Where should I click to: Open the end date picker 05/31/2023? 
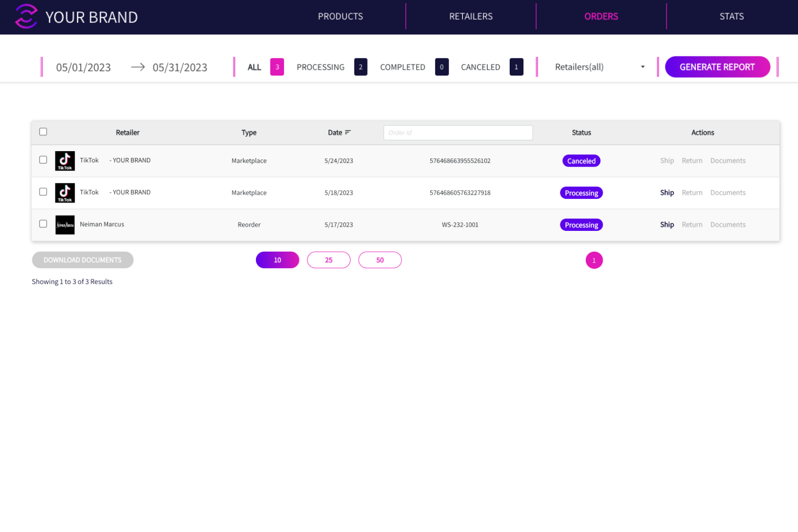(x=180, y=68)
